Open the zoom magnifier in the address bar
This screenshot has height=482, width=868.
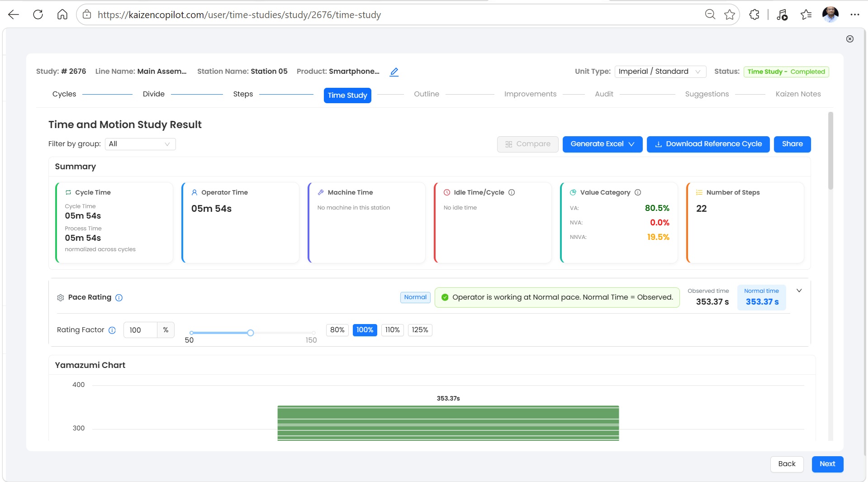[x=710, y=14]
